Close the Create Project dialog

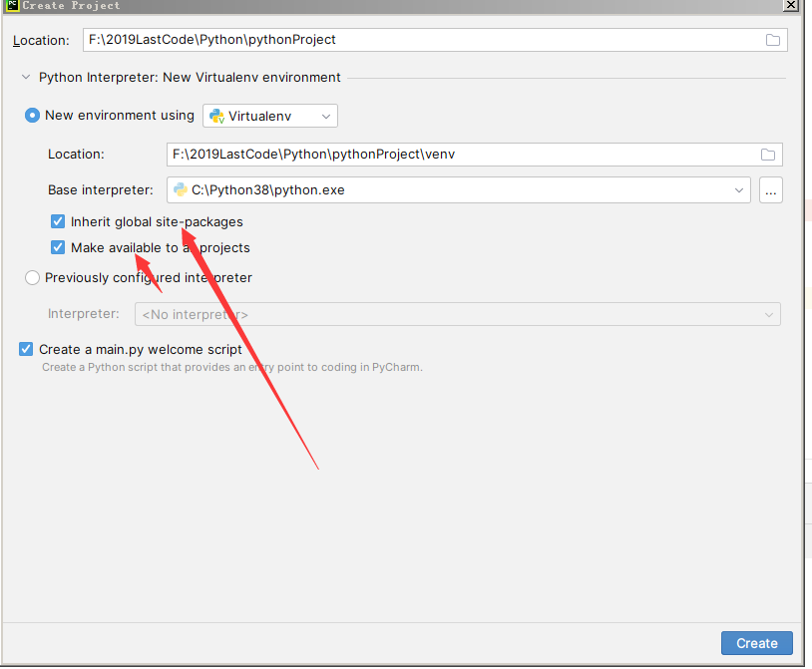click(x=790, y=5)
